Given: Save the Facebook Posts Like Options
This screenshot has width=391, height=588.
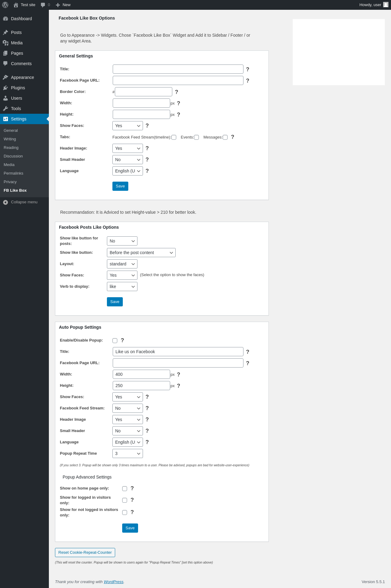Looking at the screenshot, I should point(115,302).
